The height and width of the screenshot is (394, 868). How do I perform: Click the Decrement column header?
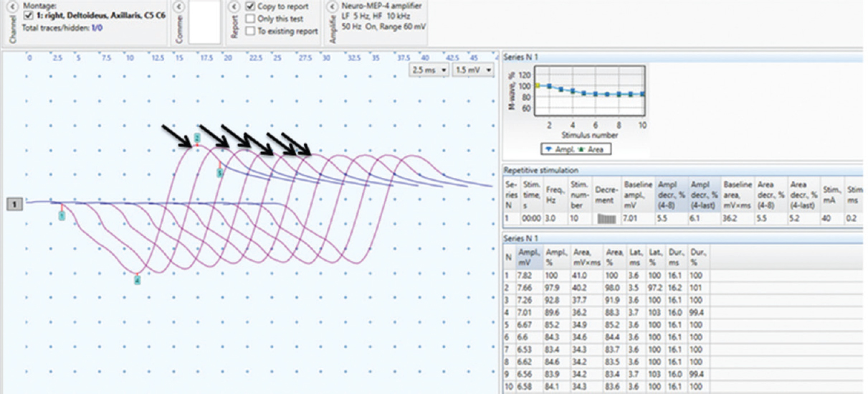(606, 193)
